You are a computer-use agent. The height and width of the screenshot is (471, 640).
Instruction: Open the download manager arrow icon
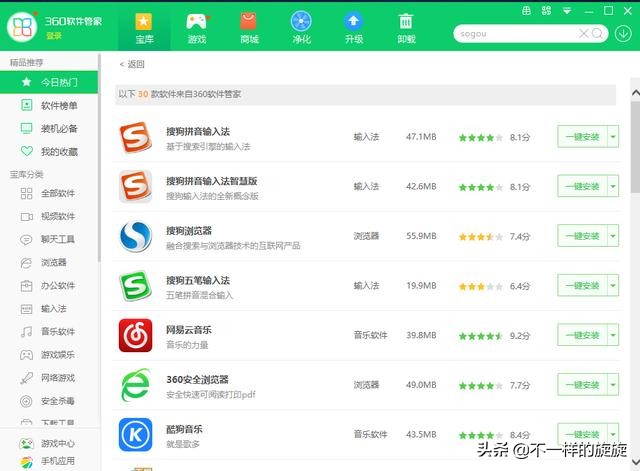[623, 33]
